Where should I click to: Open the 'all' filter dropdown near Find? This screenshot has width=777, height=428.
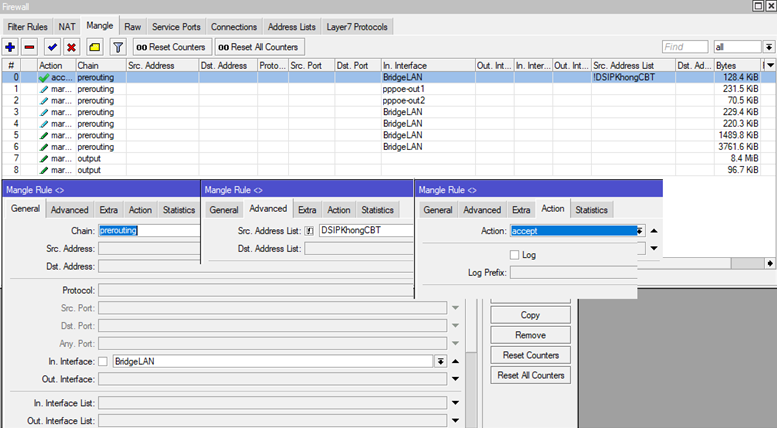(768, 47)
